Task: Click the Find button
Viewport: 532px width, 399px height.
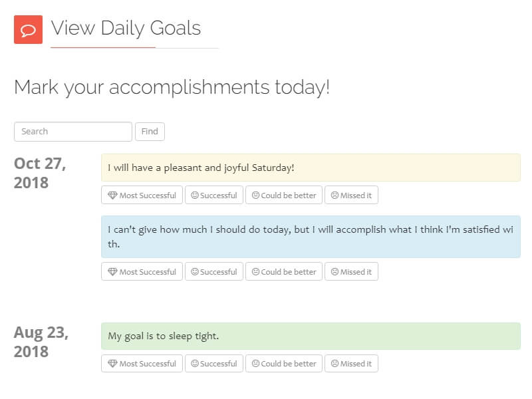Action: [x=150, y=132]
